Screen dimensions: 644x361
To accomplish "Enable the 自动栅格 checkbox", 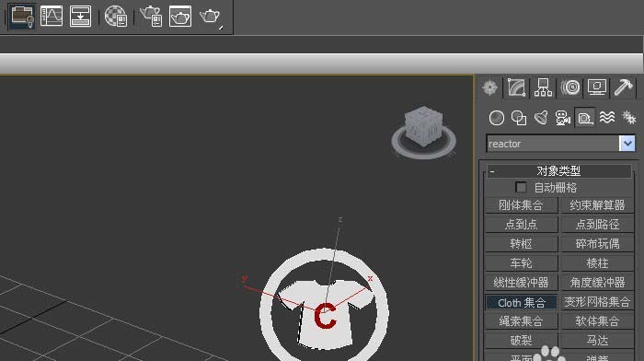I will 521,188.
